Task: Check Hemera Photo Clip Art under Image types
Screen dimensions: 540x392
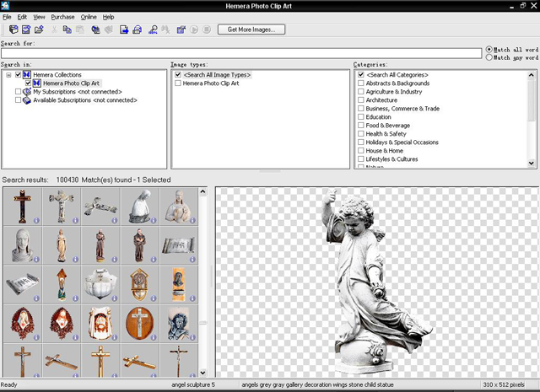Action: point(178,83)
